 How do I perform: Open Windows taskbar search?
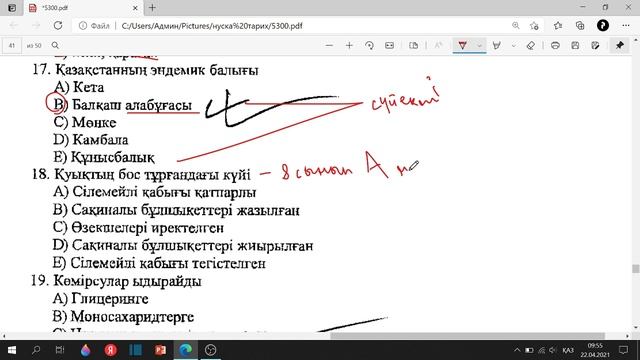[36, 350]
